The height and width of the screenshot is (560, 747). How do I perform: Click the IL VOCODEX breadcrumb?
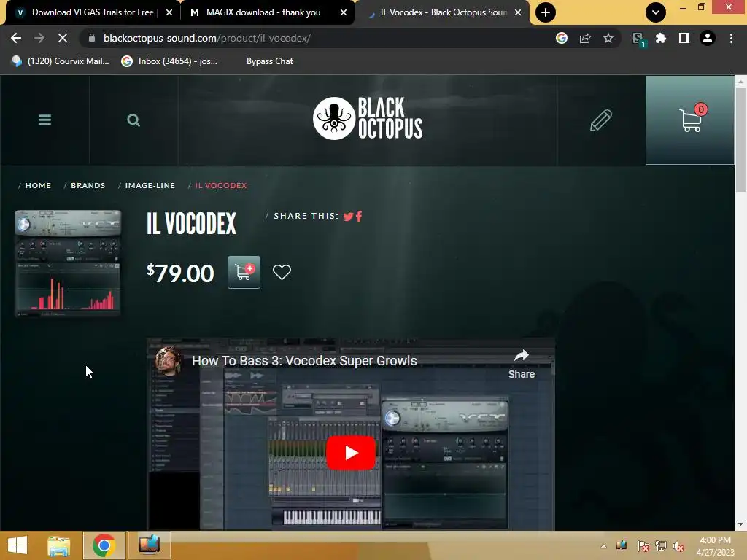(221, 186)
